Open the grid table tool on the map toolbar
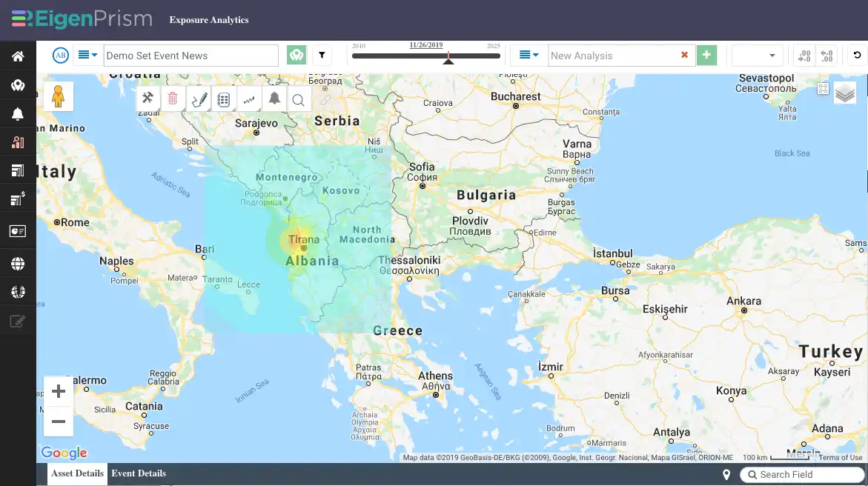 [224, 99]
